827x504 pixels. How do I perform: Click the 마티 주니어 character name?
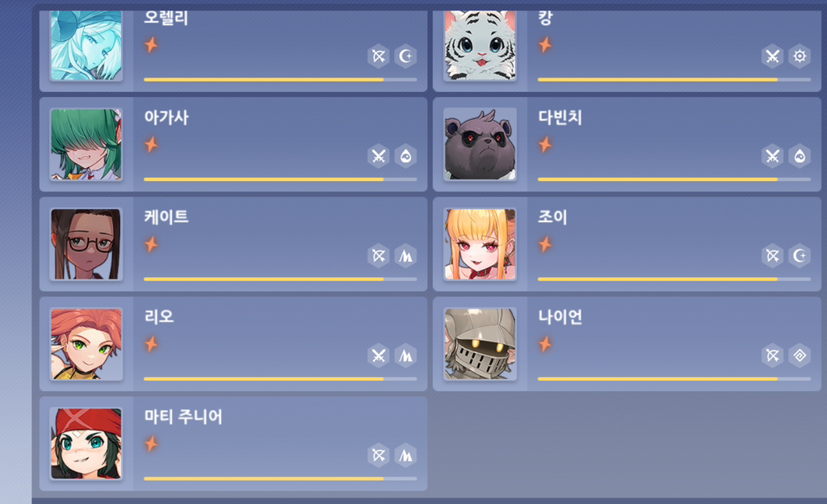point(183,417)
